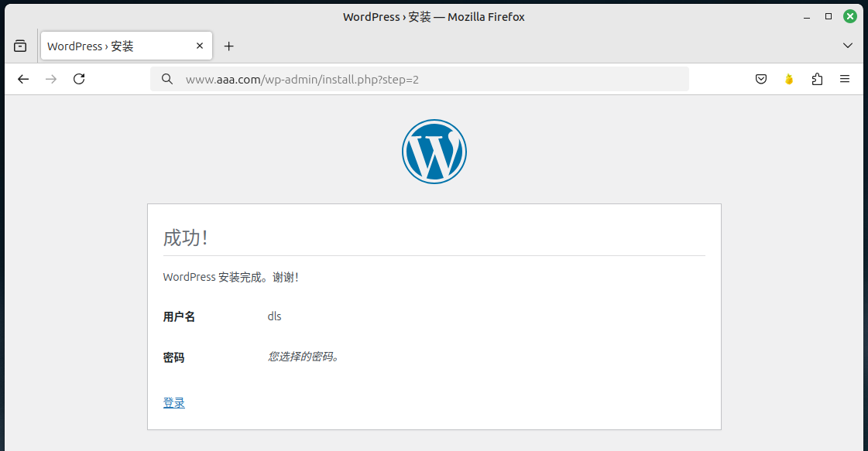Viewport: 868px width, 451px height.
Task: Click the 成功! heading
Action: click(x=185, y=238)
